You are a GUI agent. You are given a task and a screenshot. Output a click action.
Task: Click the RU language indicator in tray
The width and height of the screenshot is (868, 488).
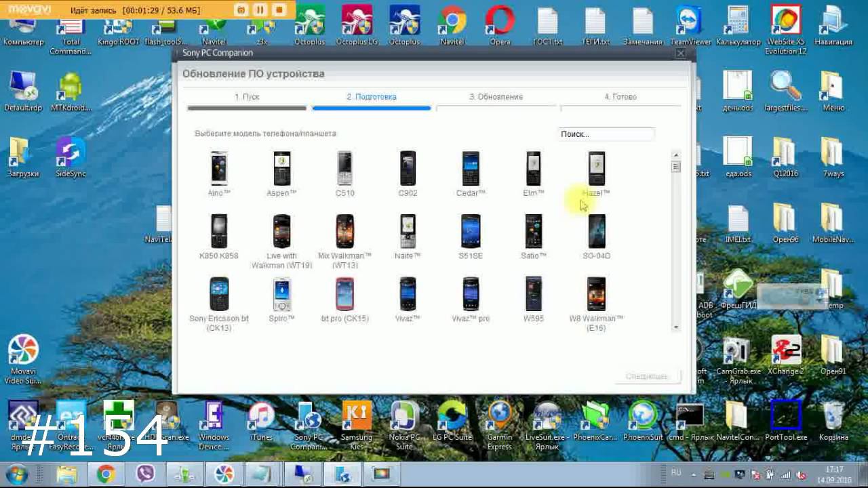676,472
